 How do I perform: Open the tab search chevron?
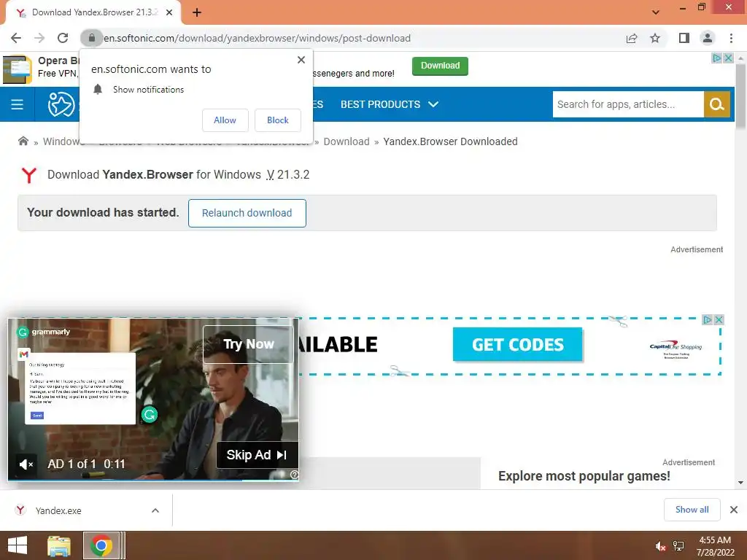[x=656, y=12]
